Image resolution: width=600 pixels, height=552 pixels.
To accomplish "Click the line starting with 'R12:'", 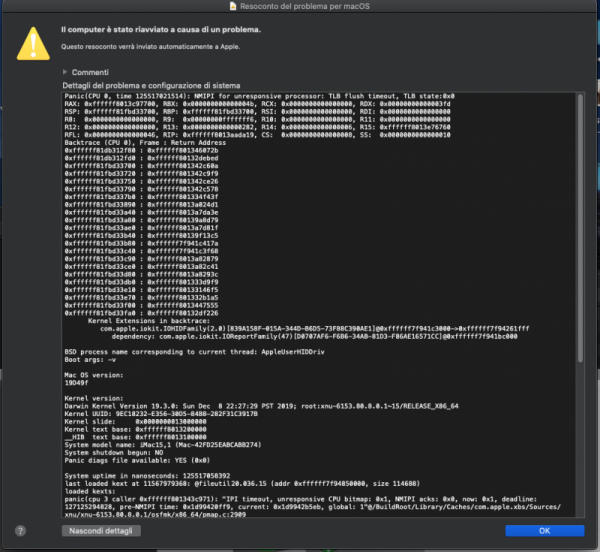I will (x=258, y=127).
